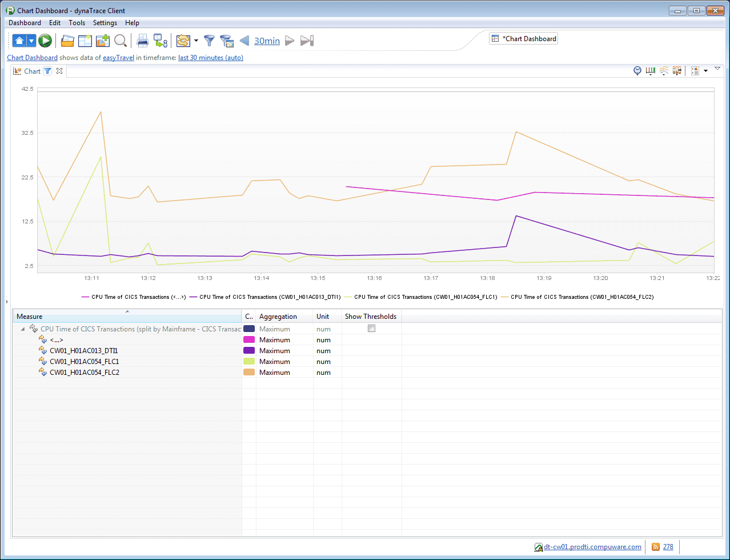Click the green Start/Play toolbar icon
The image size is (730, 560).
click(45, 41)
